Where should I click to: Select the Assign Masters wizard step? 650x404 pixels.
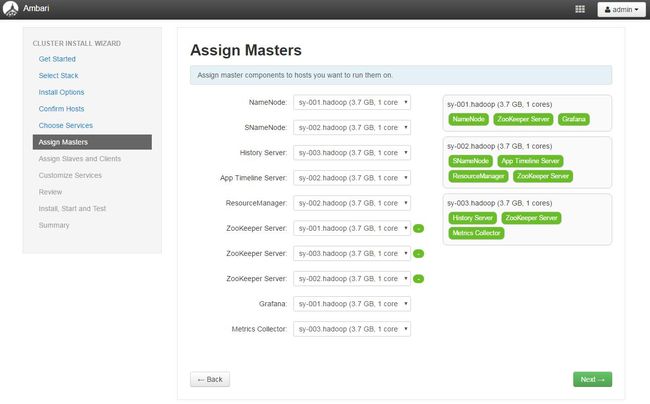pos(92,142)
